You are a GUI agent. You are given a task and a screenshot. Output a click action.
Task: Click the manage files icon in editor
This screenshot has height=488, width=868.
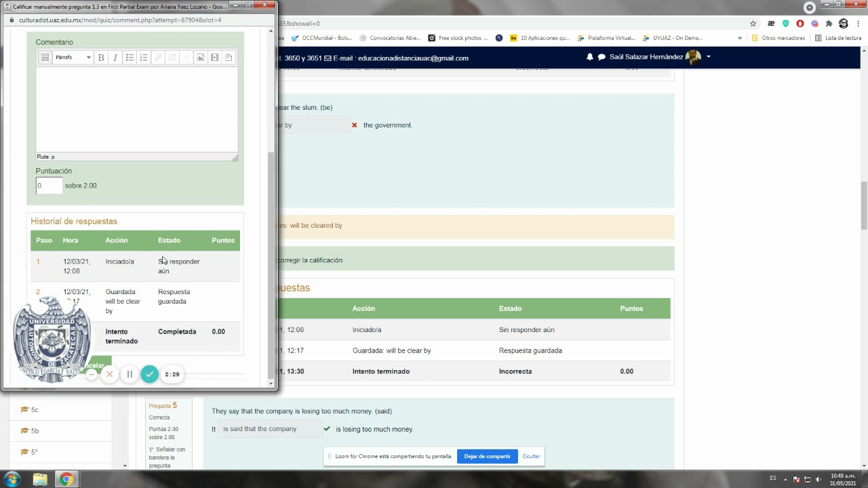tap(229, 58)
